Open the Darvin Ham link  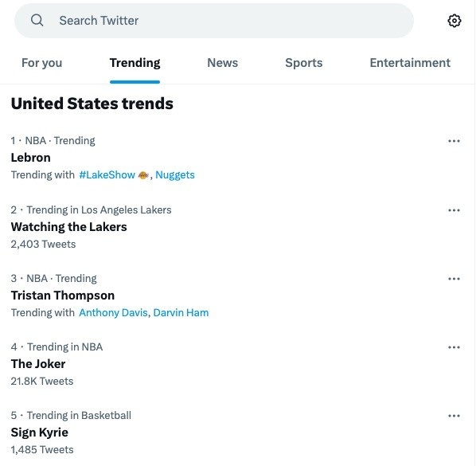(x=181, y=313)
